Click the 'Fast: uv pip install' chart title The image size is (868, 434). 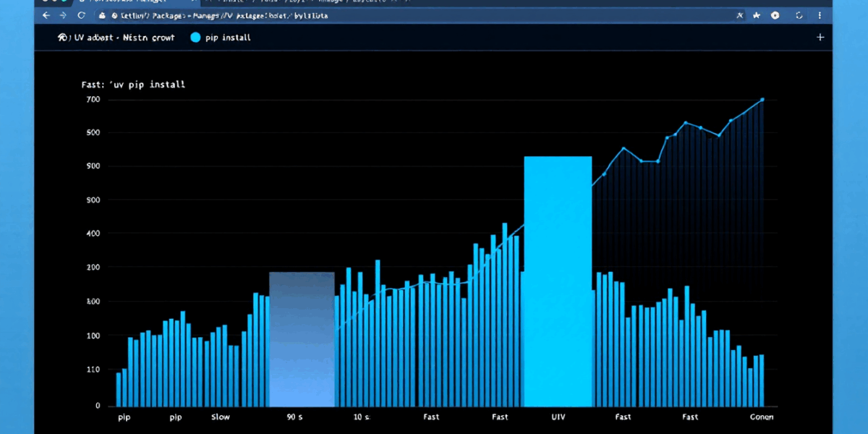coord(133,85)
